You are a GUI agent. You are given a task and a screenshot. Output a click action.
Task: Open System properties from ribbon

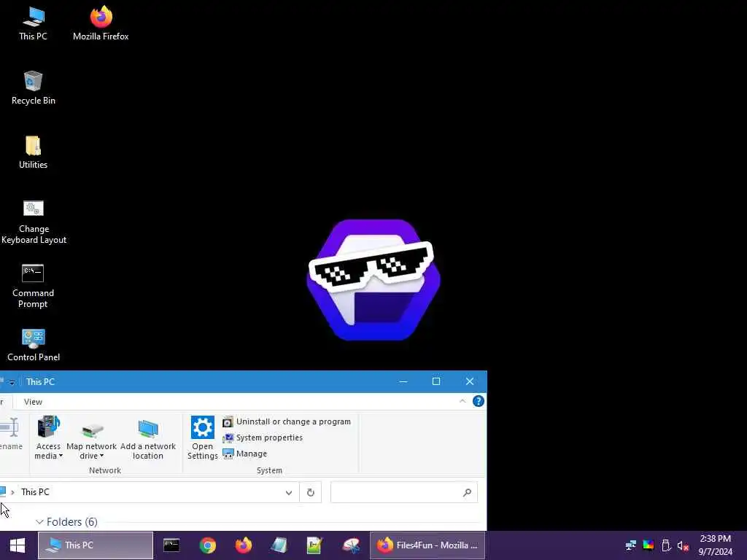click(263, 437)
